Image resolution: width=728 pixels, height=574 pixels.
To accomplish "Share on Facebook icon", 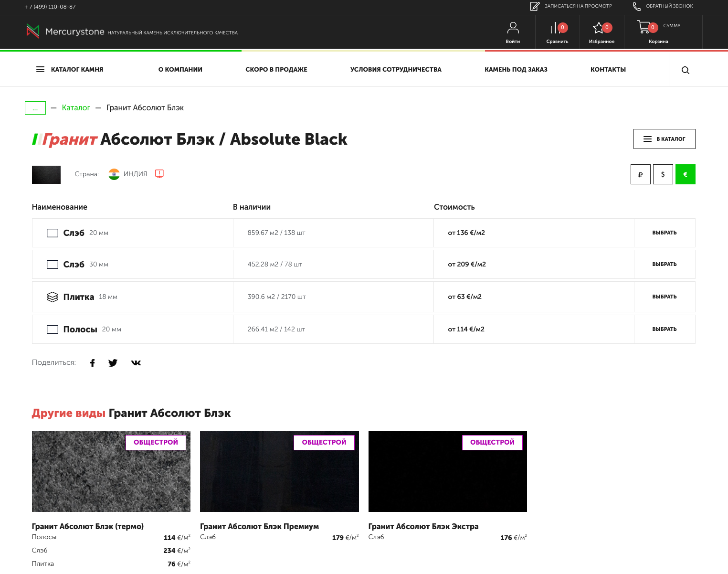I will [93, 363].
